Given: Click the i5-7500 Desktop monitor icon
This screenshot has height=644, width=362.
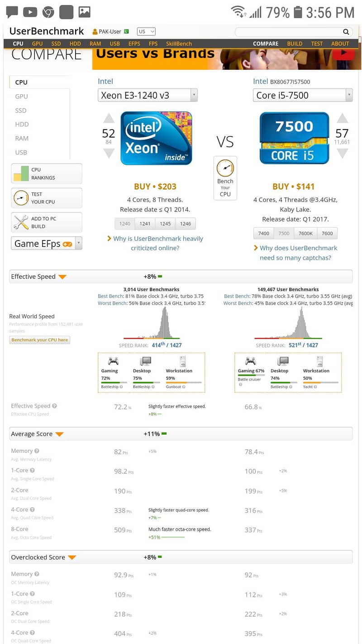Looking at the screenshot, I should [x=283, y=361].
